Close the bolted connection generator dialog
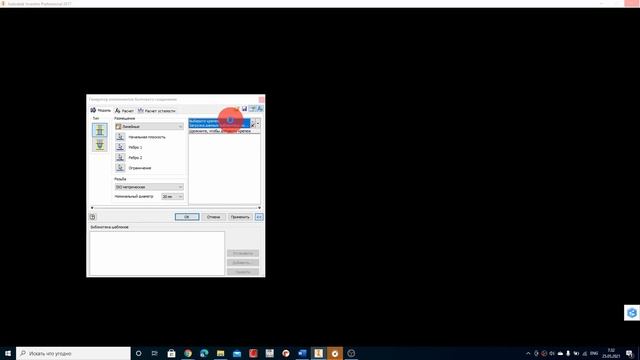 pos(262,99)
